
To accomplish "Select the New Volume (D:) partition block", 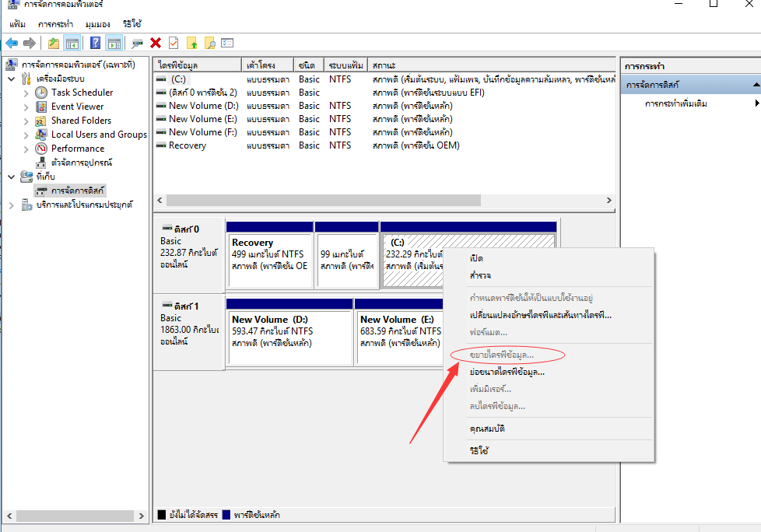I will 288,334.
